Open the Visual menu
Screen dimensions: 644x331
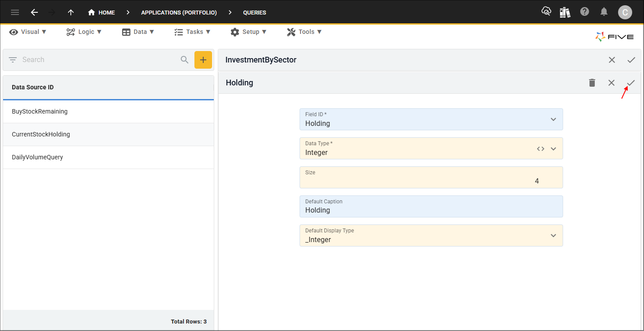point(28,32)
